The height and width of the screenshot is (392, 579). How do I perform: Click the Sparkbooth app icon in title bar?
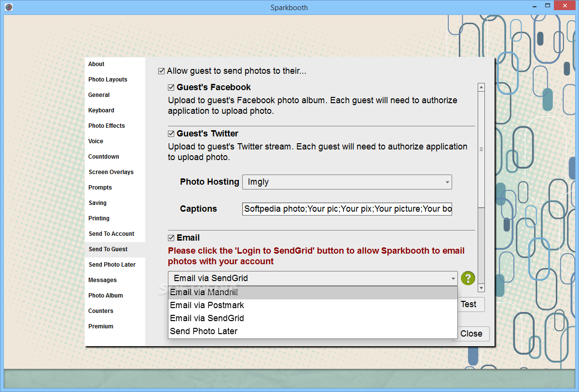[x=8, y=7]
